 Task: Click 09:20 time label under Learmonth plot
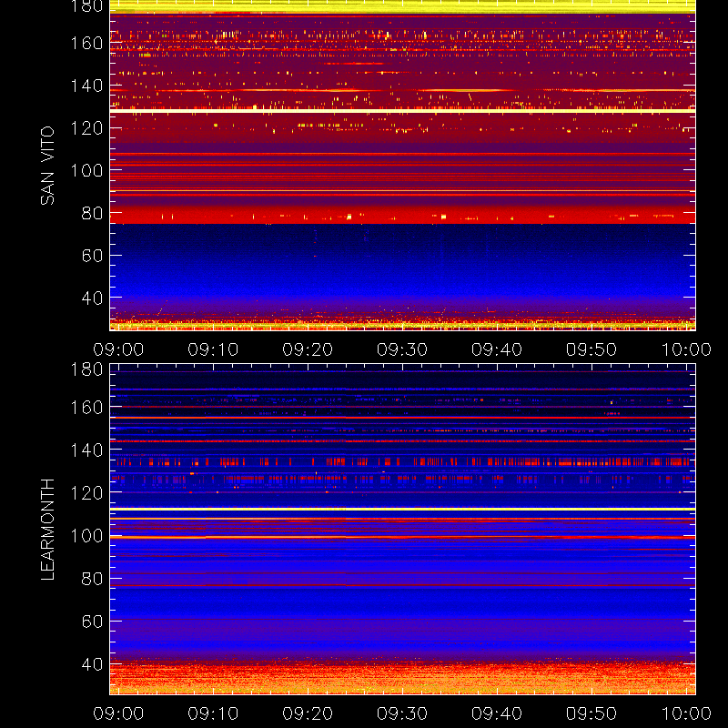pyautogui.click(x=308, y=713)
